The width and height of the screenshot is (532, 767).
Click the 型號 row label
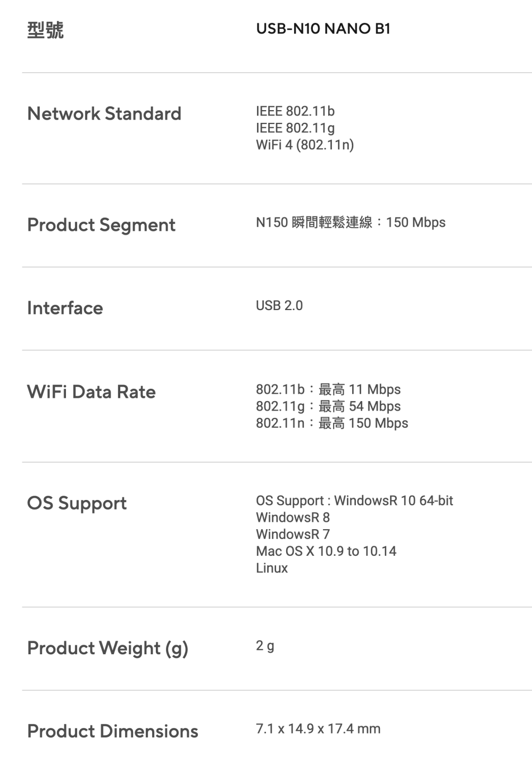click(45, 30)
